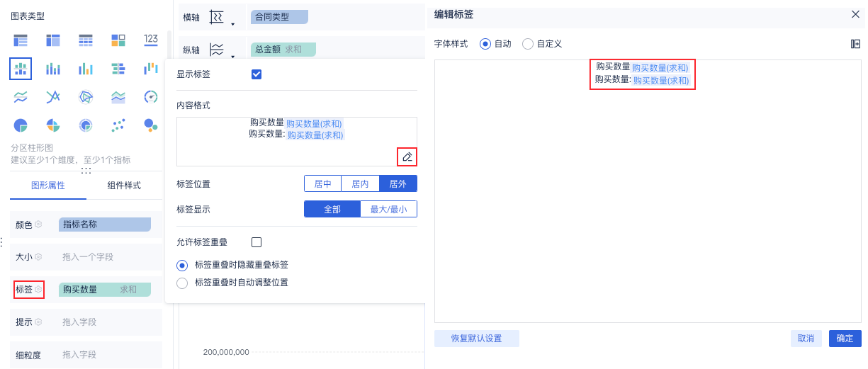
Task: Click the 指标名称 color field pill
Action: 105,225
